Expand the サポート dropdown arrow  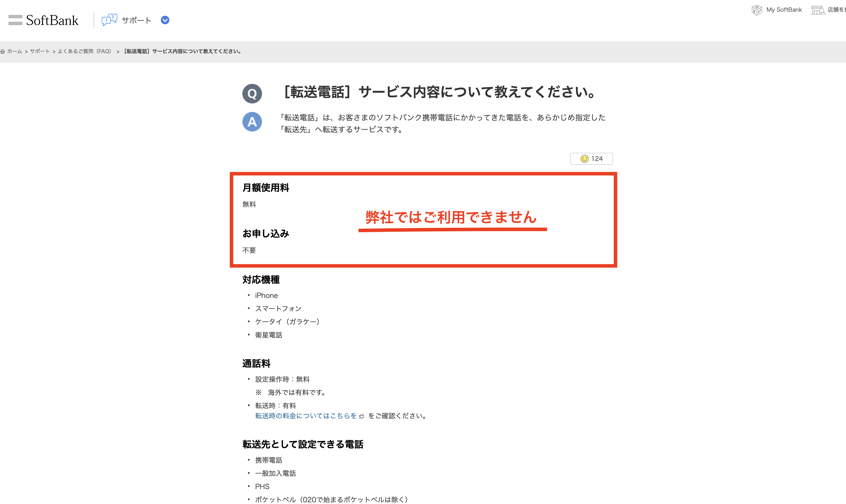point(165,20)
